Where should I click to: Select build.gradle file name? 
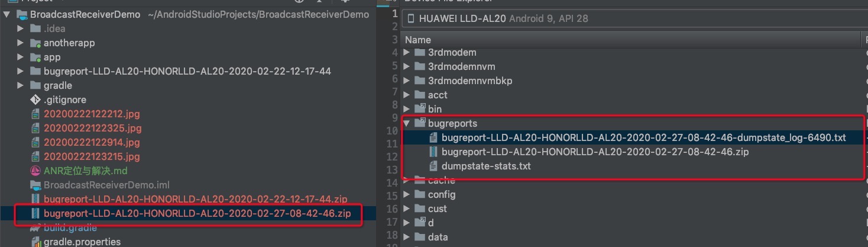tap(70, 227)
